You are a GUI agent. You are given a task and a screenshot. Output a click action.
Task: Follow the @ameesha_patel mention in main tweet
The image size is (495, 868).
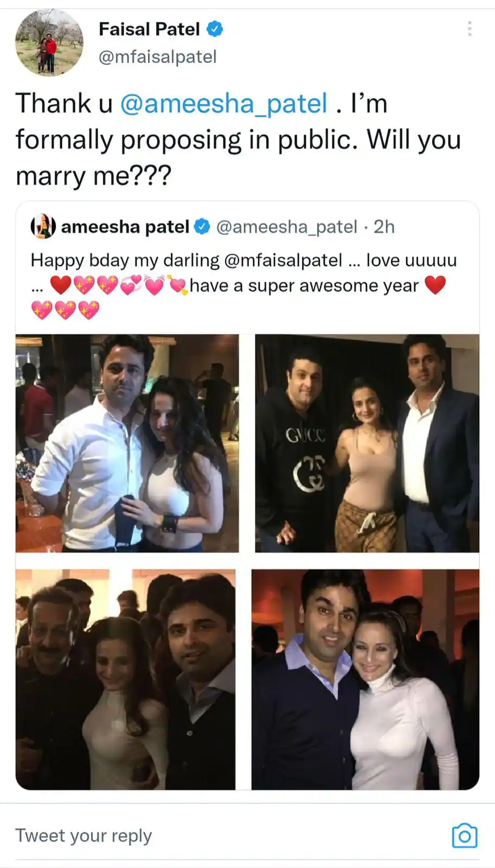(223, 104)
